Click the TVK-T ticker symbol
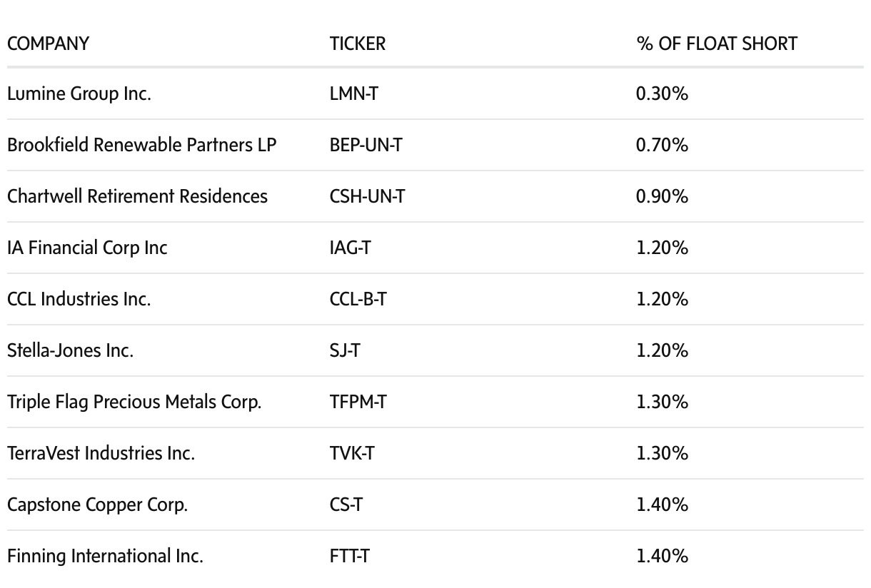This screenshot has width=871, height=588. click(351, 453)
